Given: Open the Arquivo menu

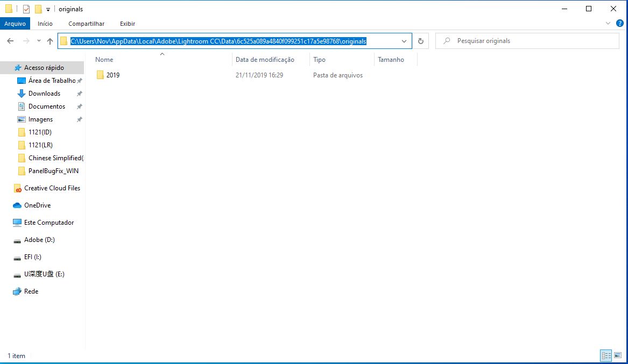Looking at the screenshot, I should coord(15,24).
